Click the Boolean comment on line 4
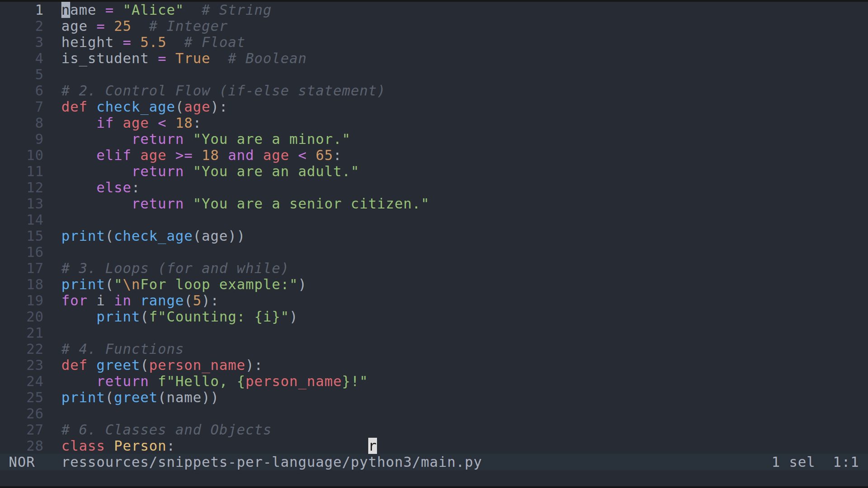Viewport: 868px width, 488px height. coord(268,58)
